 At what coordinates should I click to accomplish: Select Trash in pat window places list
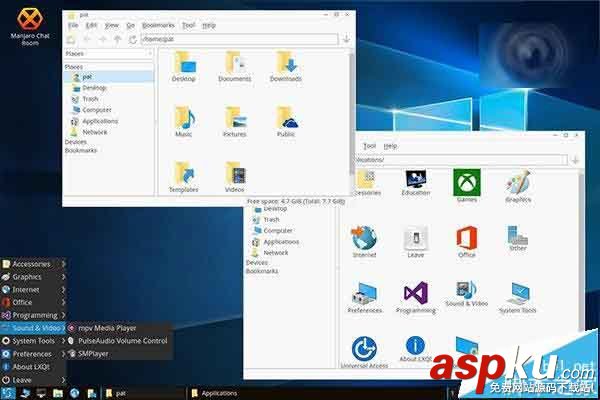(86, 99)
